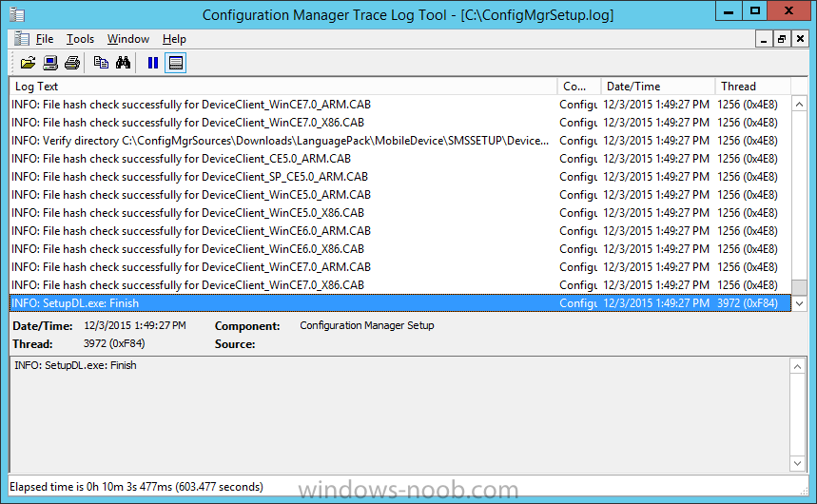This screenshot has width=817, height=504.
Task: Click the Date/Time value in details section
Action: tap(135, 326)
